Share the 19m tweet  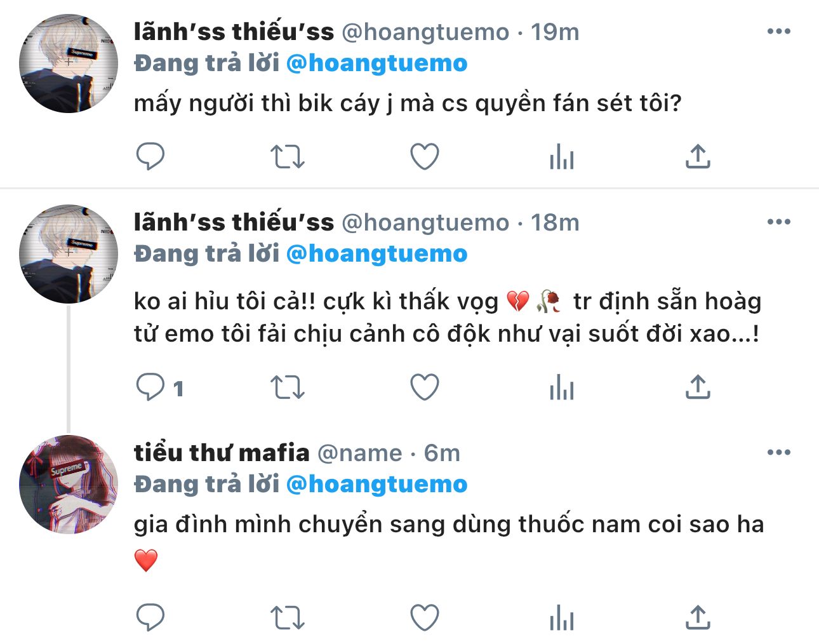coord(698,156)
